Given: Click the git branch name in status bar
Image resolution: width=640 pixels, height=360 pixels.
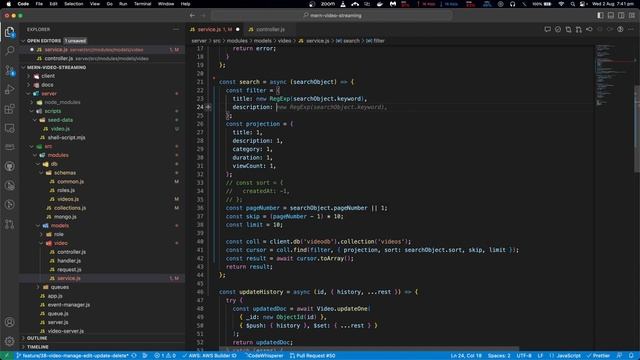Looking at the screenshot, I should 72,356.
